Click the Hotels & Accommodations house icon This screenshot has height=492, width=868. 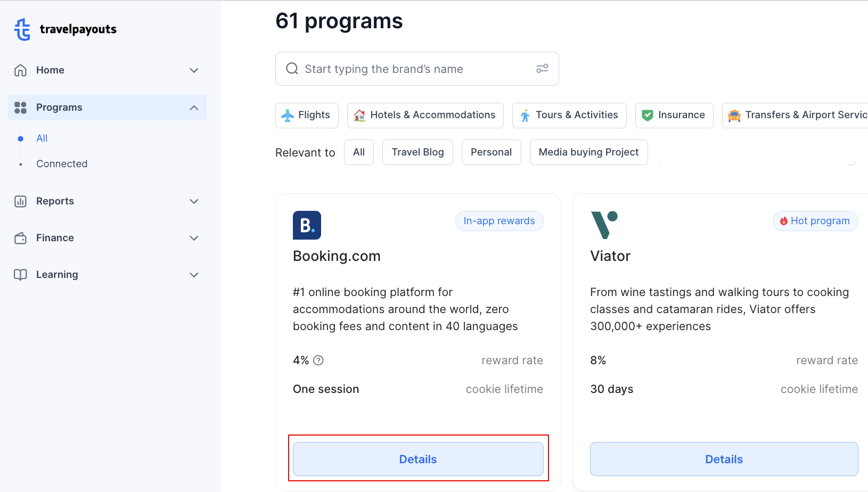click(358, 115)
